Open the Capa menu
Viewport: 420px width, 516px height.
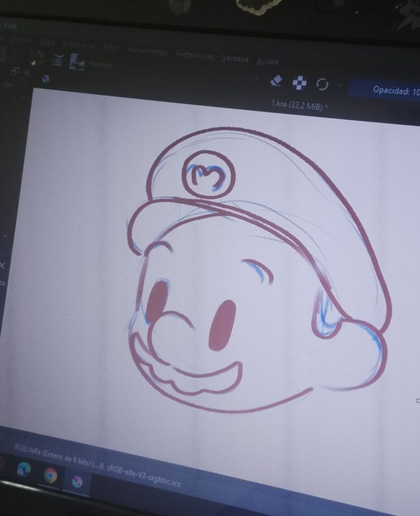[47, 42]
